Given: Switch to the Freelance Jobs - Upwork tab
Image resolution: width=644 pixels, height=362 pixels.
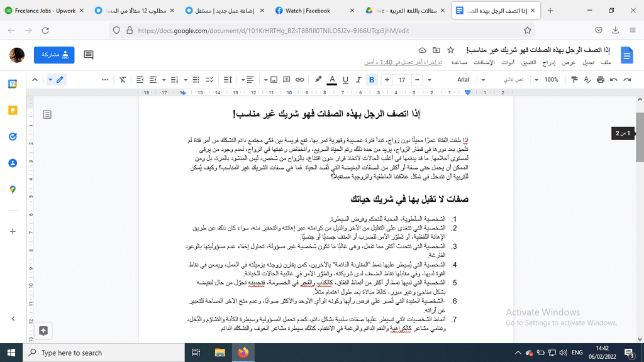Looking at the screenshot, I should click(x=45, y=11).
